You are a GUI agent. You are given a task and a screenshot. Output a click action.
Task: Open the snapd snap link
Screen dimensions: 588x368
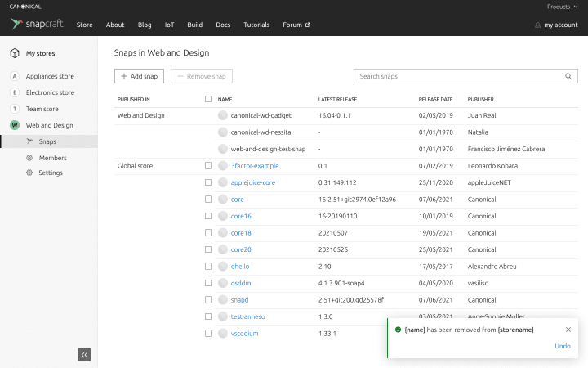coord(239,300)
